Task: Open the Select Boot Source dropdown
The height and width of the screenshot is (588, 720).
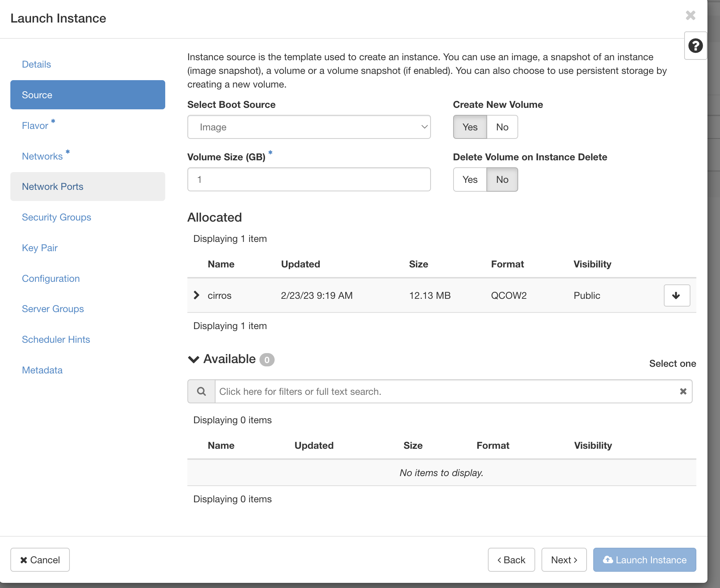Action: 309,127
